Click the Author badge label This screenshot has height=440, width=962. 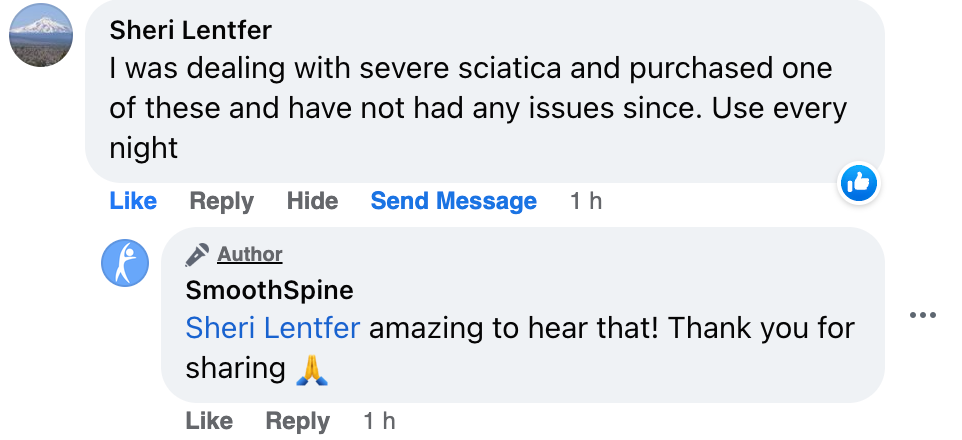[250, 255]
